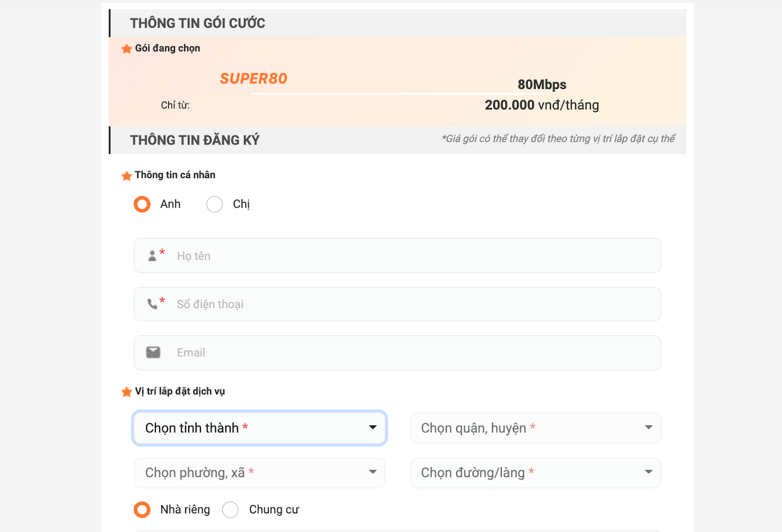Open the Chọn tỉnh thành dropdown
This screenshot has height=532, width=782.
pos(260,428)
